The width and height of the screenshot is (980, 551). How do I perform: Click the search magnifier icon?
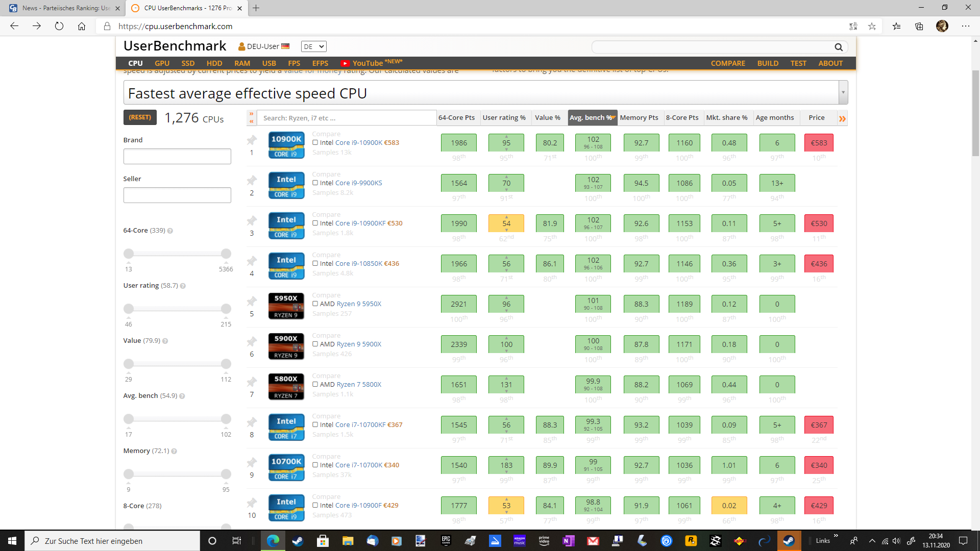tap(838, 47)
